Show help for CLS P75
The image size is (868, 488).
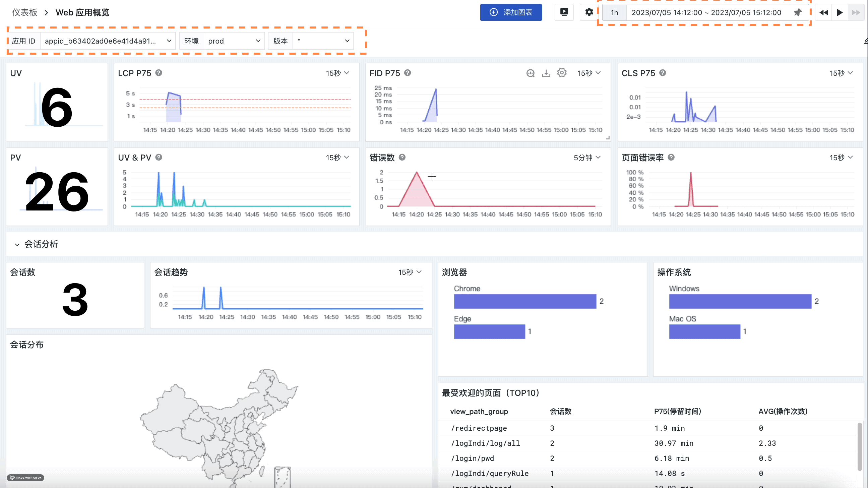pos(663,73)
